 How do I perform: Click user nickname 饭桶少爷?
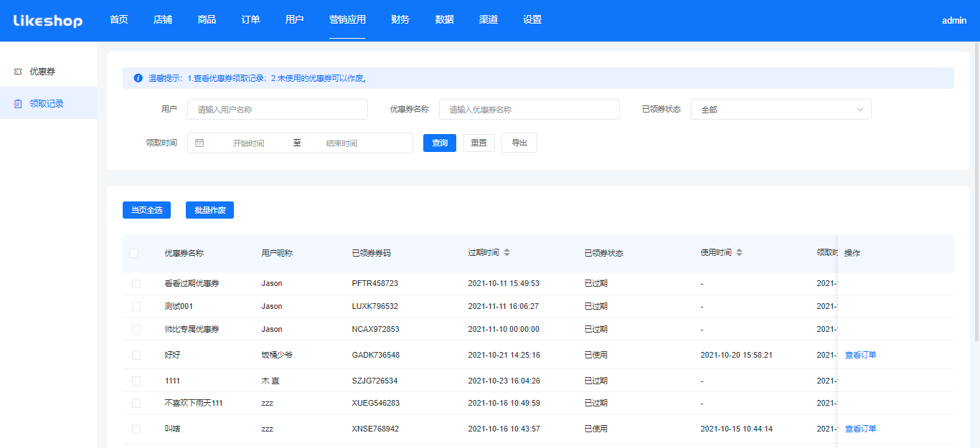277,356
